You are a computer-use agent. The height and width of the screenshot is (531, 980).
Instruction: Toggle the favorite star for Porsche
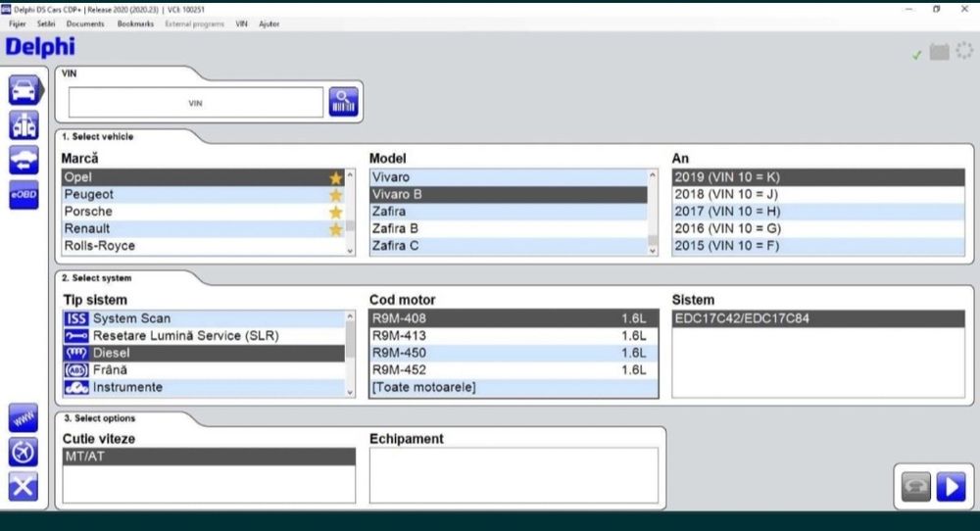pyautogui.click(x=335, y=213)
